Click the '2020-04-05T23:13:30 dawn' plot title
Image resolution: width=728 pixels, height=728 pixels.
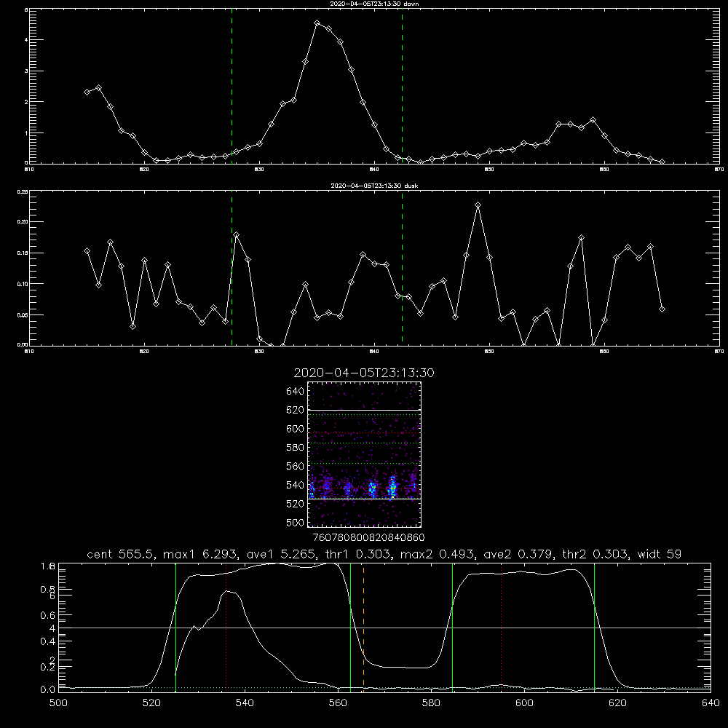pyautogui.click(x=374, y=4)
